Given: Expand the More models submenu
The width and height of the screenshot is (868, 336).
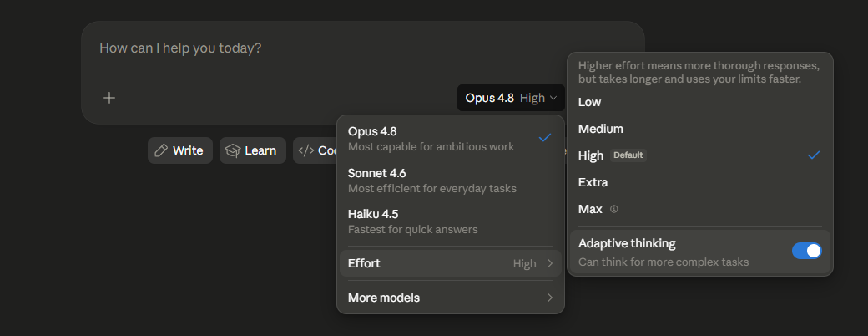Looking at the screenshot, I should tap(450, 298).
